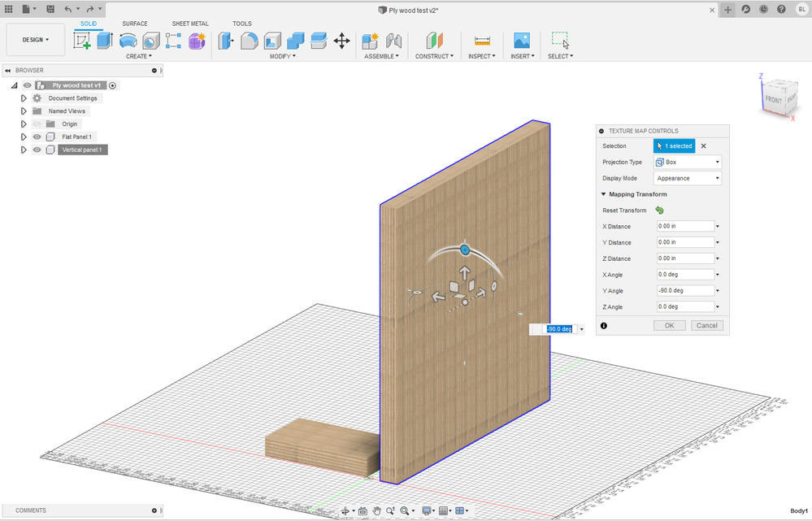Select the Create Sketch tool

pyautogui.click(x=82, y=41)
